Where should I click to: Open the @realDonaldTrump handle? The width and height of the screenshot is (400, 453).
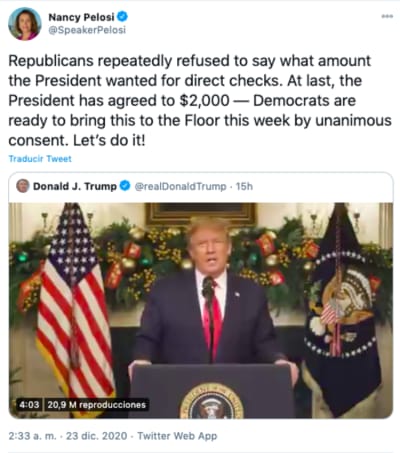(180, 186)
